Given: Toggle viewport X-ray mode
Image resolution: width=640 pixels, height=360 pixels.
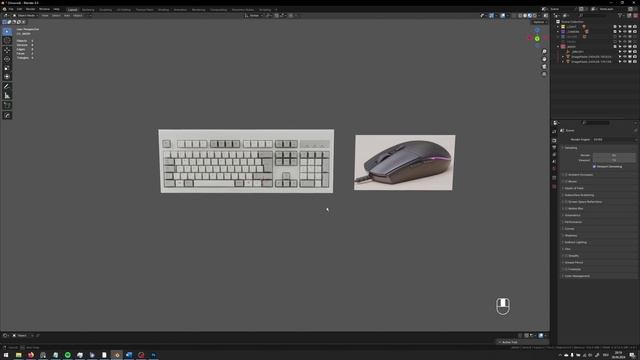Looking at the screenshot, I should pyautogui.click(x=513, y=16).
